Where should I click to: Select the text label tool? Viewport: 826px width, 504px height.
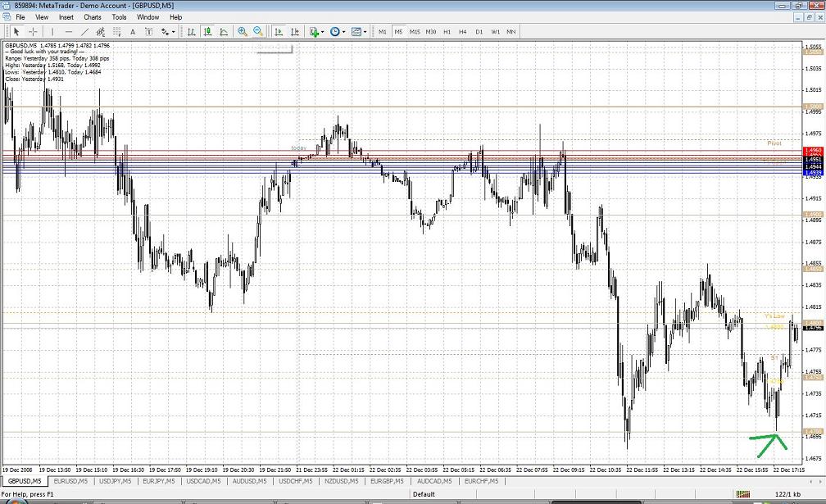click(148, 32)
